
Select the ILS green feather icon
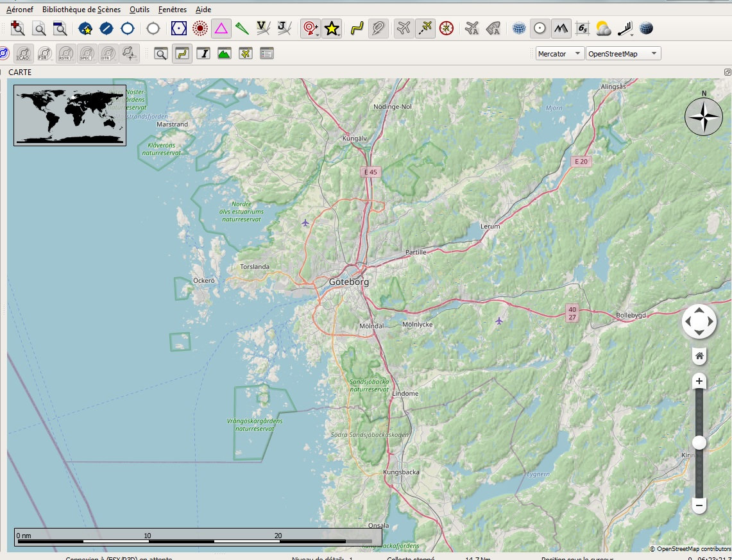coord(242,28)
